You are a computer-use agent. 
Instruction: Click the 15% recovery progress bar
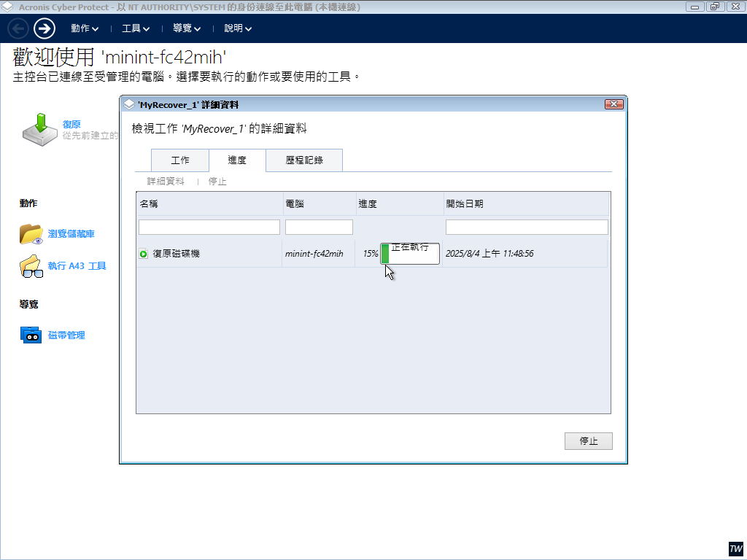(410, 254)
